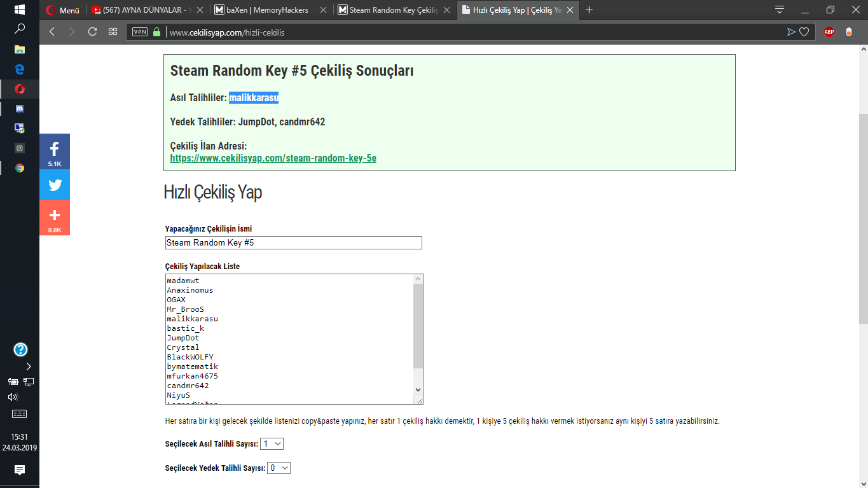Click the green padlock security icon

(157, 32)
